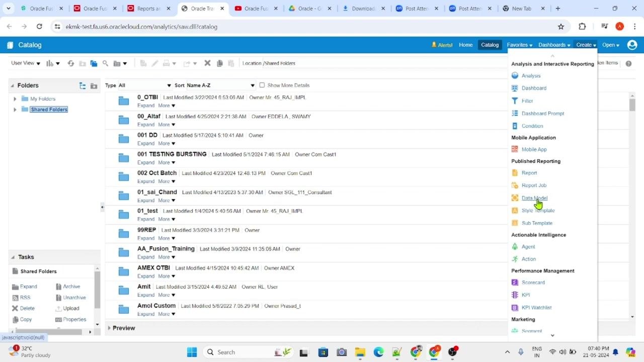This screenshot has height=362, width=644.
Task: Expand the Shared Folders tree node
Action: (15, 110)
